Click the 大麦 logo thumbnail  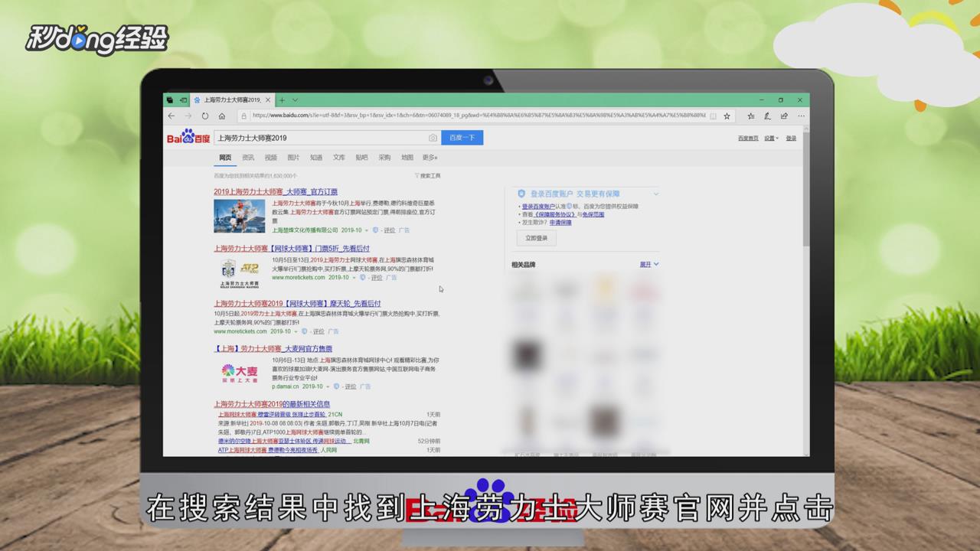point(240,373)
